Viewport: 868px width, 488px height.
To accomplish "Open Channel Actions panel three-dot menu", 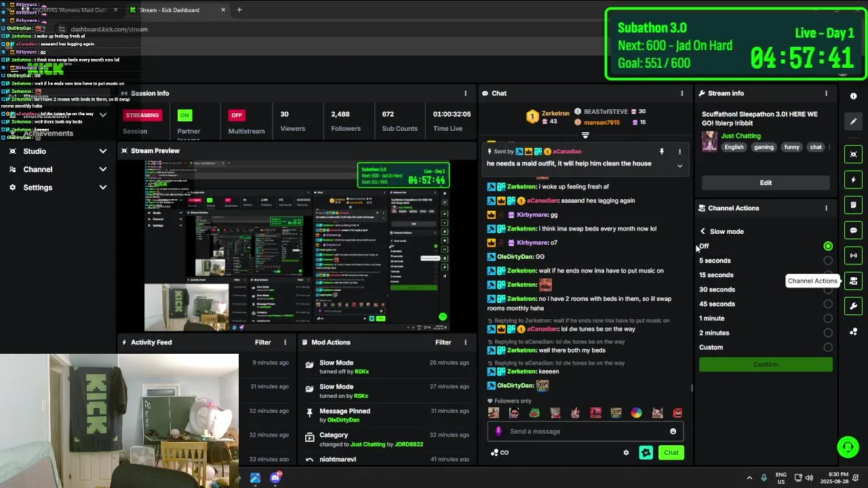I will click(826, 208).
